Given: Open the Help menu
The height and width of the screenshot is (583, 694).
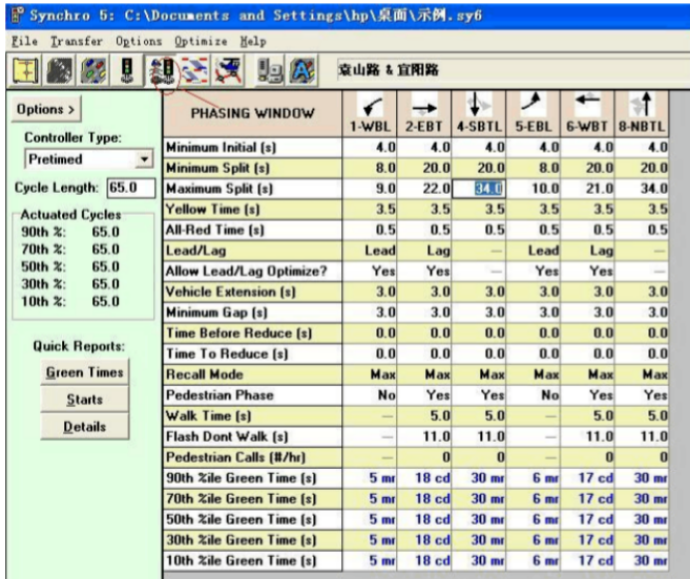Looking at the screenshot, I should (253, 41).
